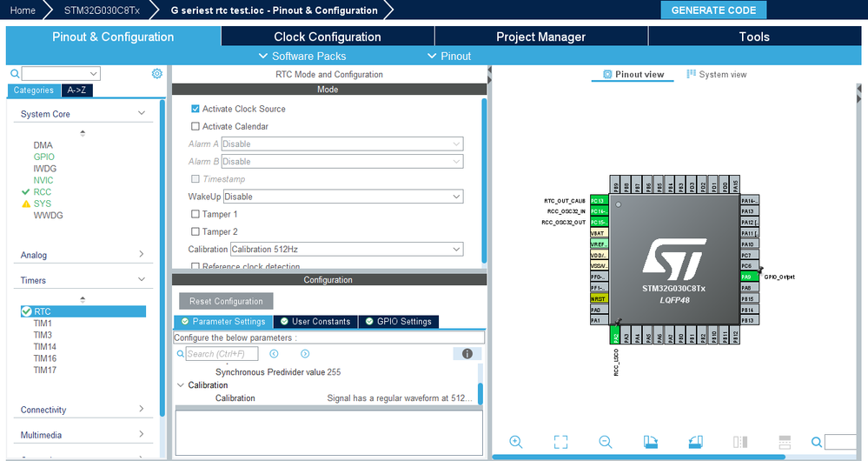The image size is (868, 461).
Task: Click the STM32G030C8Tx breadcrumb
Action: (102, 10)
